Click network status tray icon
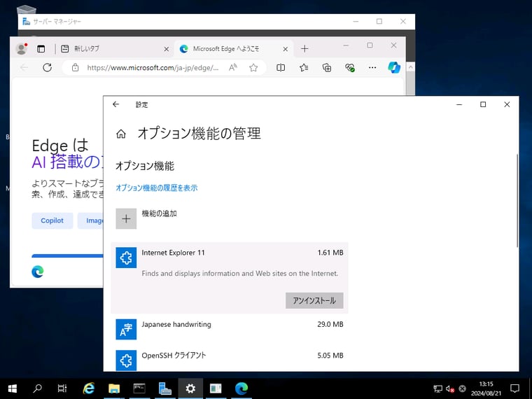Screen dimensions: 532x399 pyautogui.click(x=437, y=388)
